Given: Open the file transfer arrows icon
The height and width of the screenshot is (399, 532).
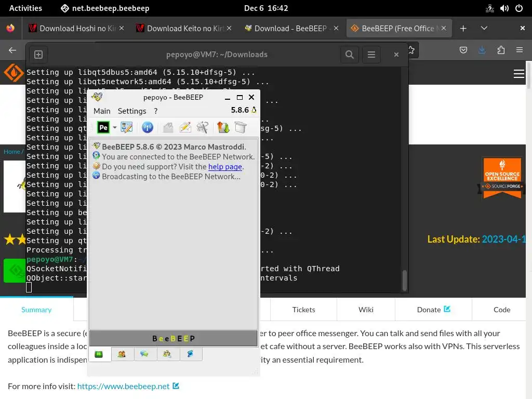Looking at the screenshot, I should coord(223,128).
